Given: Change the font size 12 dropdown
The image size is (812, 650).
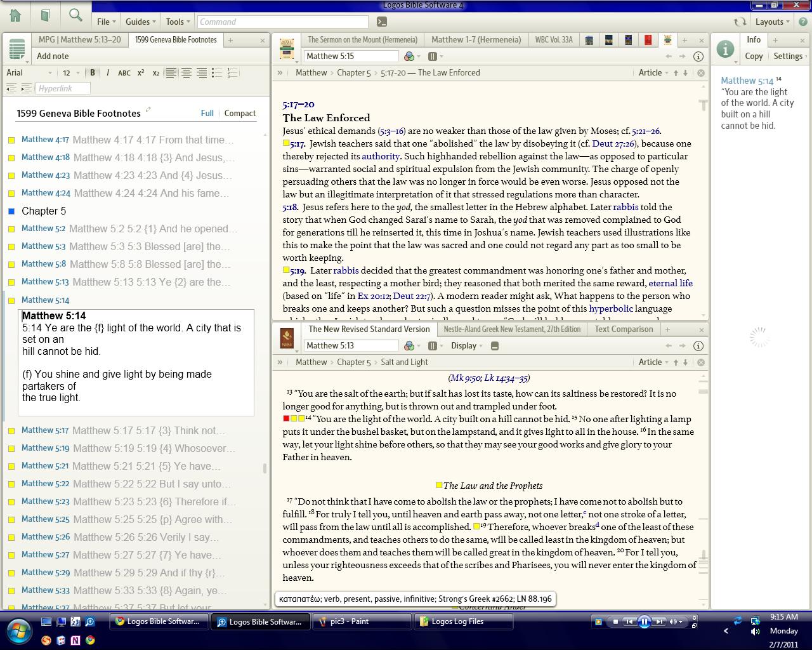Looking at the screenshot, I should pos(70,73).
